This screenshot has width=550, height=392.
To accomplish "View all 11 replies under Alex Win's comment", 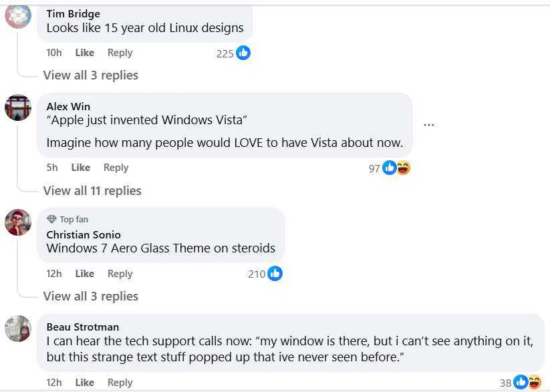I will click(92, 190).
